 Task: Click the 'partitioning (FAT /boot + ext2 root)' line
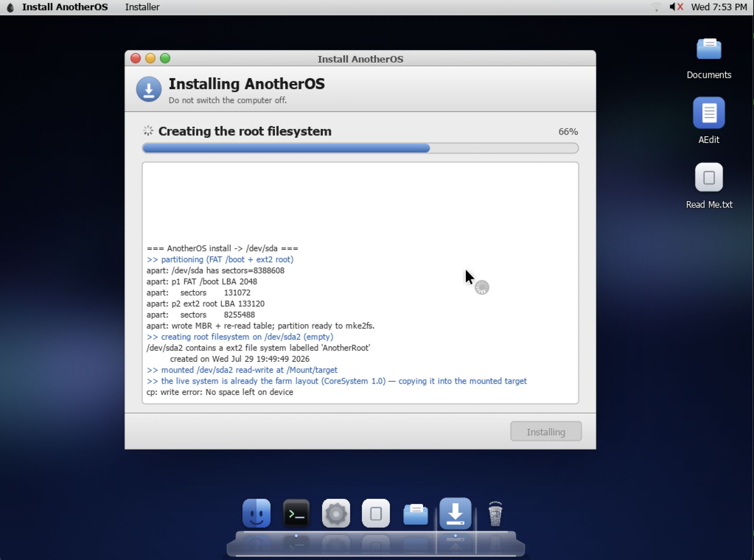(220, 260)
